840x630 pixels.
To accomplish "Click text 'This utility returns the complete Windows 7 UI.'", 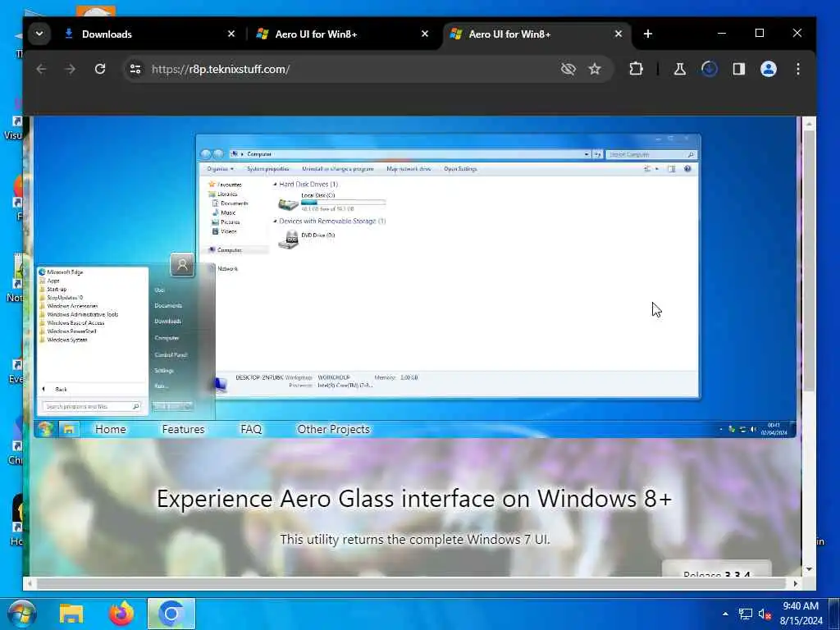I will click(414, 540).
